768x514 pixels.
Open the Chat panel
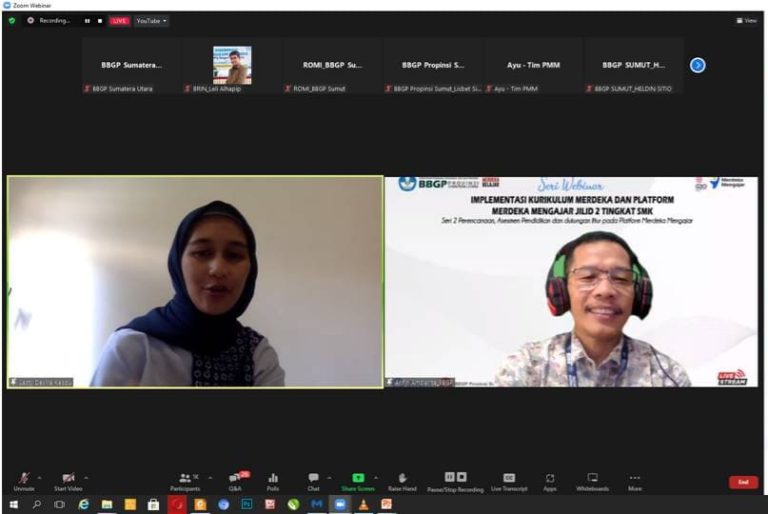pyautogui.click(x=313, y=482)
